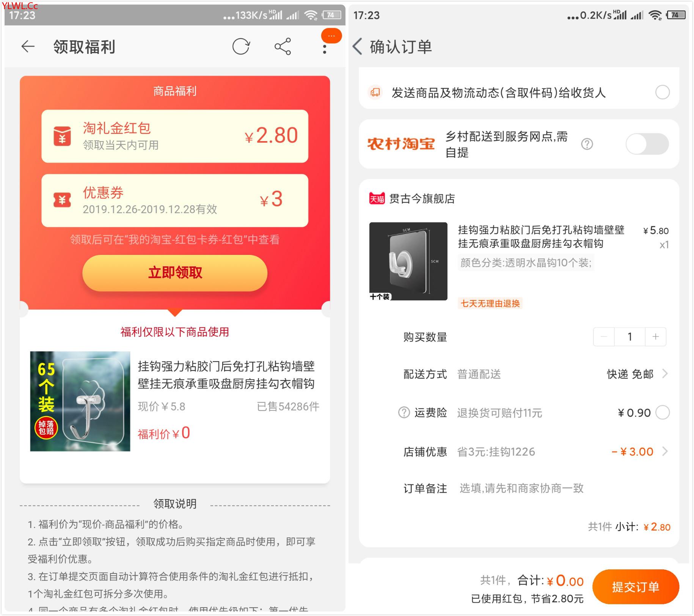
Task: Open the 贯古今旗舰店 store link
Action: pos(422,198)
